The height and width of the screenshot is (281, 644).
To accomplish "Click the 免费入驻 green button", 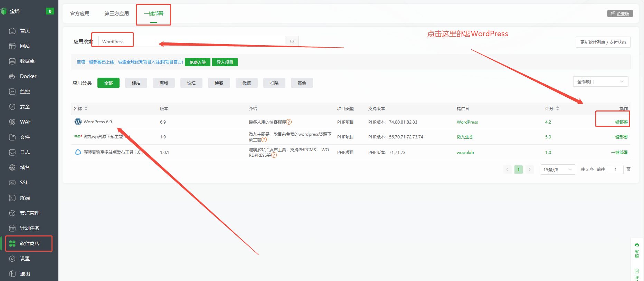I will pos(198,62).
